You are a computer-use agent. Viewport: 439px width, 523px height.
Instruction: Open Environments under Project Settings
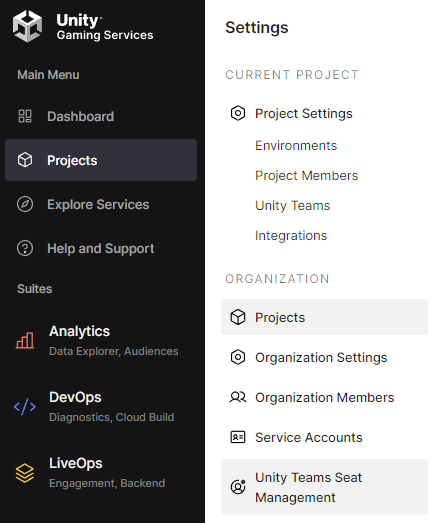pyautogui.click(x=296, y=146)
